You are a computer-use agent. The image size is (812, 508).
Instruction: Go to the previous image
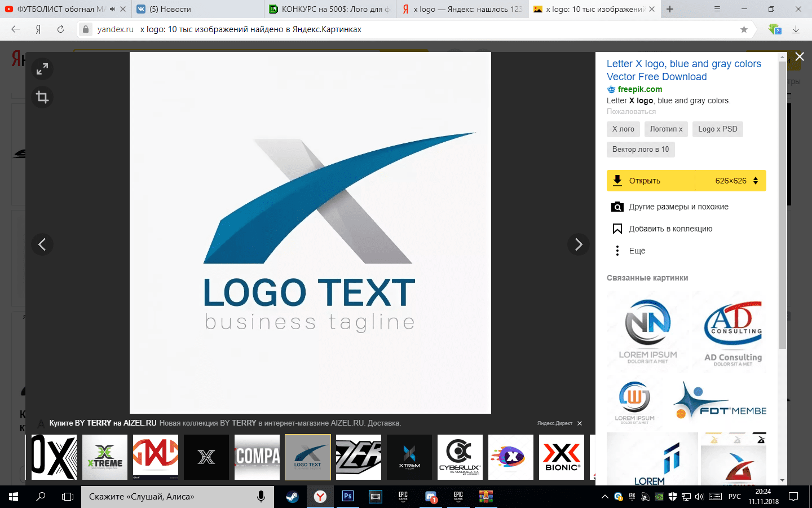pos(42,244)
